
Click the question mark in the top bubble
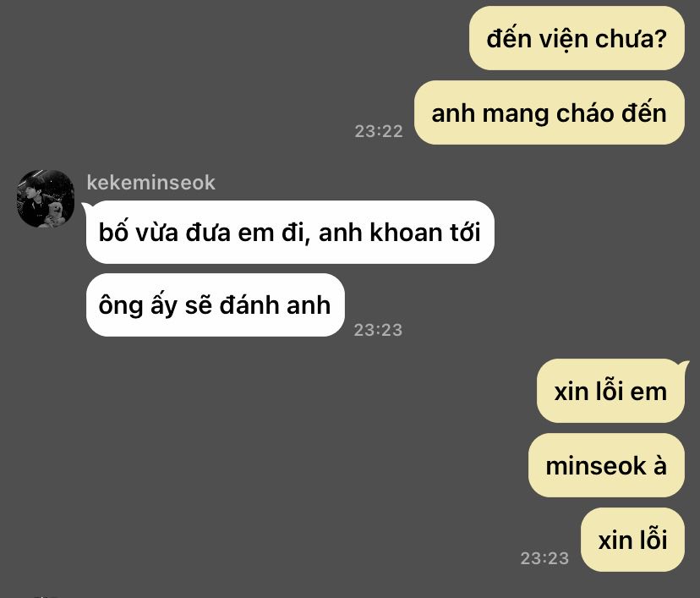tap(659, 39)
